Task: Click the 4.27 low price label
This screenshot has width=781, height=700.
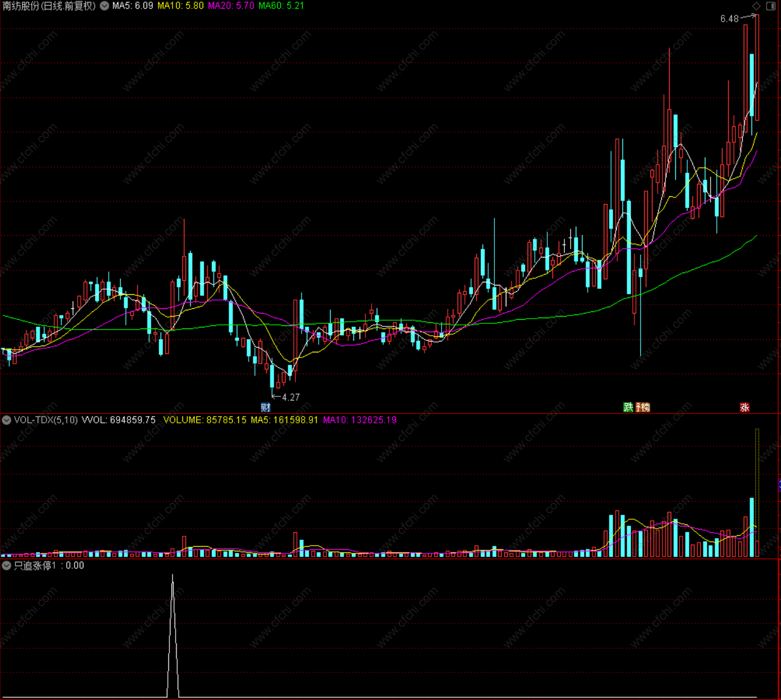Action: 291,397
